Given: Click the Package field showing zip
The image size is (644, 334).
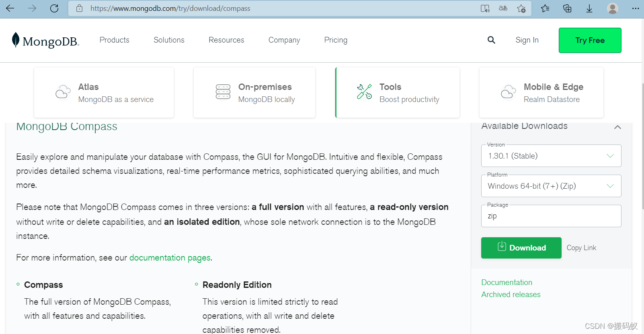Looking at the screenshot, I should 551,216.
